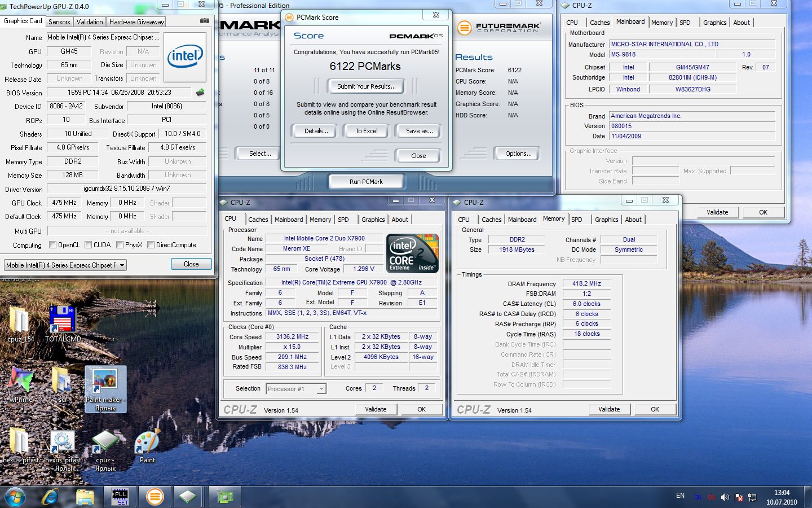Click Save as button in PCMark Score
Screen dimensions: 812x508
pyautogui.click(x=420, y=131)
